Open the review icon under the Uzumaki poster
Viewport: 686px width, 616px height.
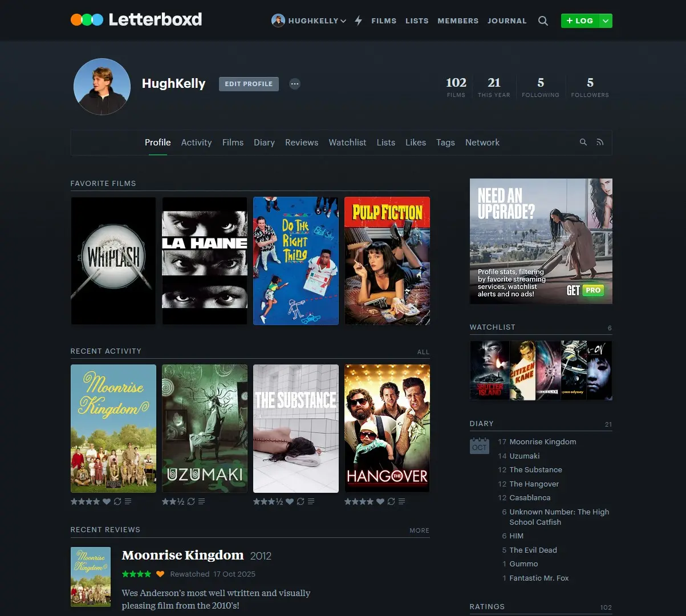point(201,501)
